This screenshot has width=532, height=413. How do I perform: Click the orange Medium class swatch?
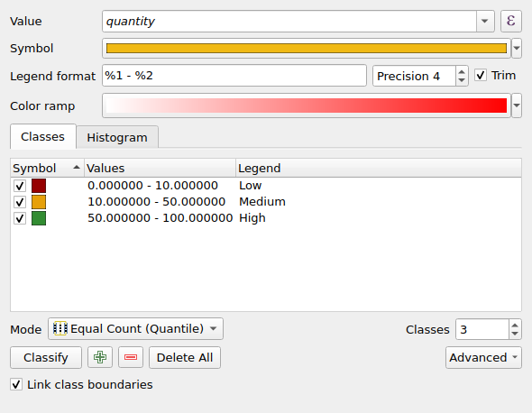click(39, 202)
